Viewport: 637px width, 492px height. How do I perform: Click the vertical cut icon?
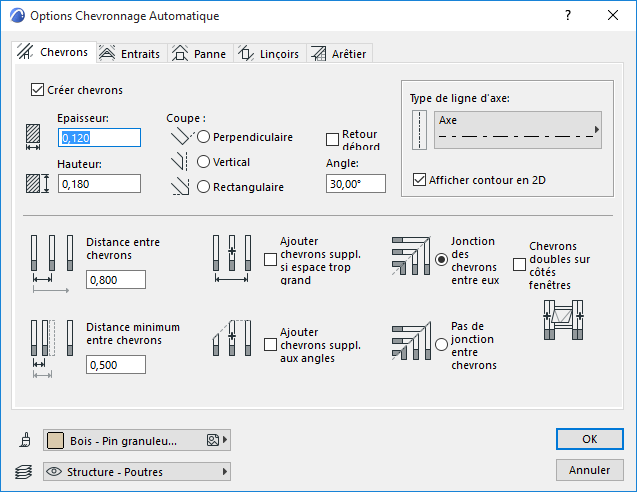180,162
